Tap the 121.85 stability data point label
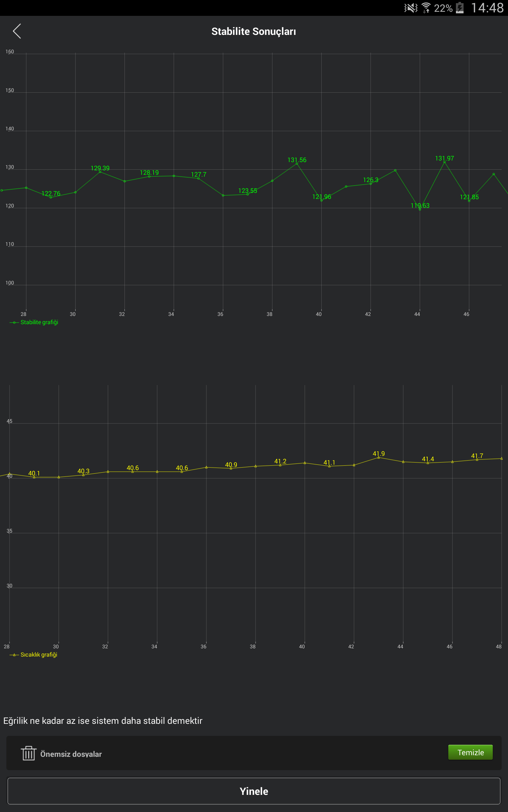Viewport: 508px width, 812px height. tap(469, 197)
